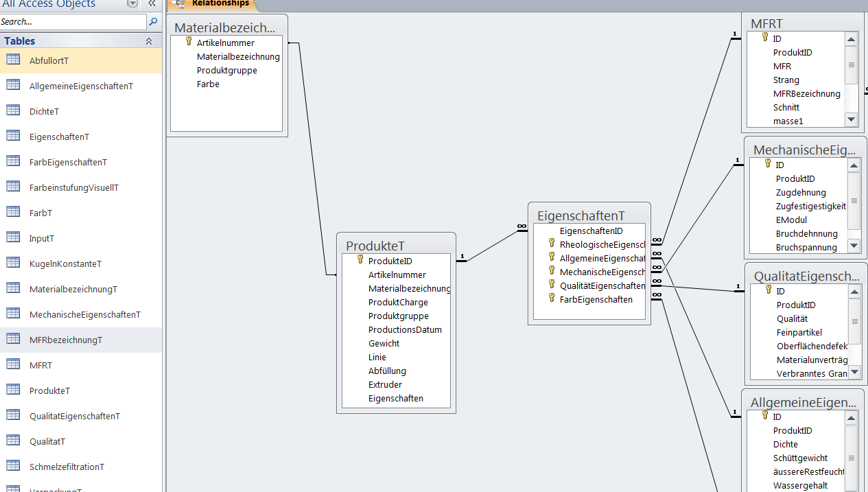Click up arrow of MechanischeEig... field list scrollbar
The width and height of the screenshot is (868, 492).
pyautogui.click(x=854, y=165)
